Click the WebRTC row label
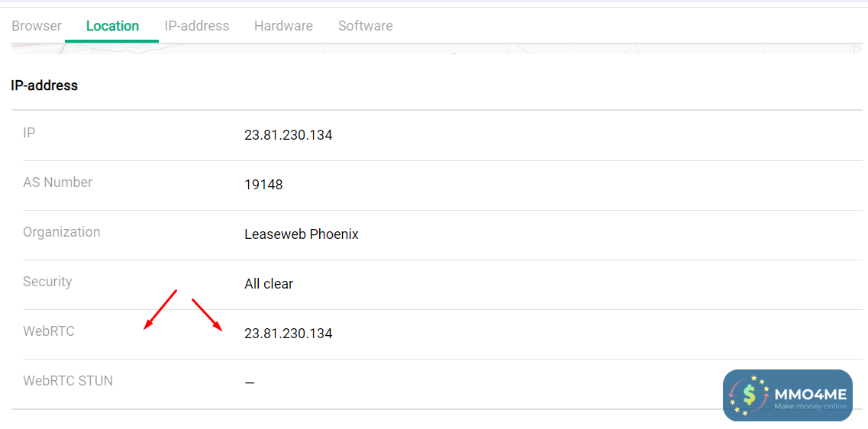 pyautogui.click(x=49, y=331)
